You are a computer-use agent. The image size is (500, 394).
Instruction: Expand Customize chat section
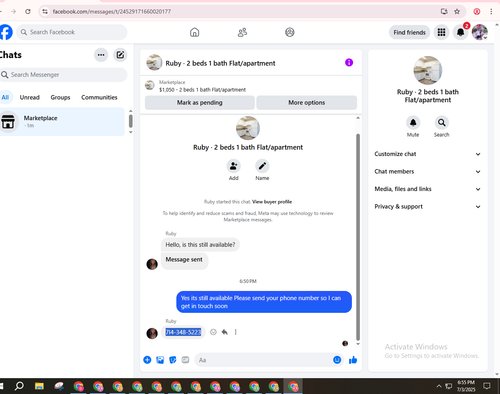coord(428,154)
